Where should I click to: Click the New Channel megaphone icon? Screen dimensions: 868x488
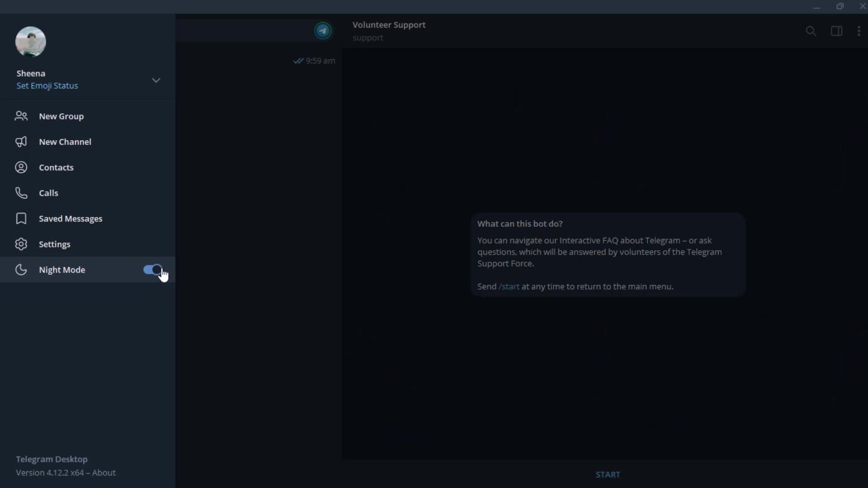coord(21,142)
